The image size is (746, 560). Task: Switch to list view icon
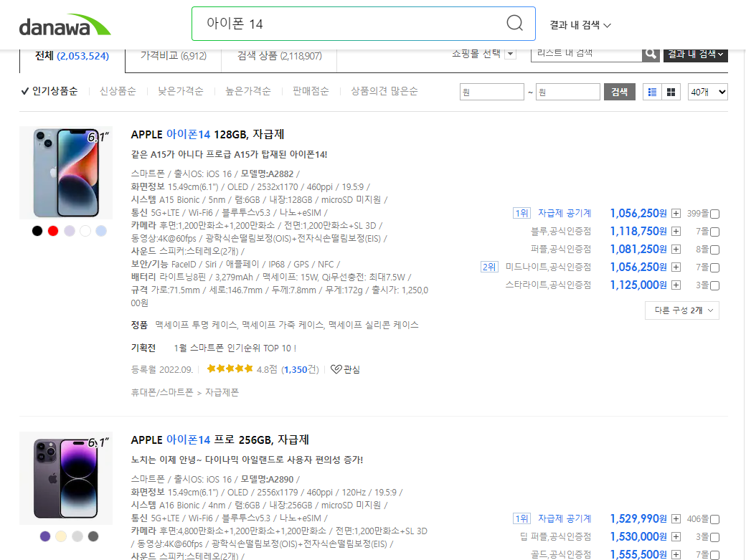(x=652, y=92)
